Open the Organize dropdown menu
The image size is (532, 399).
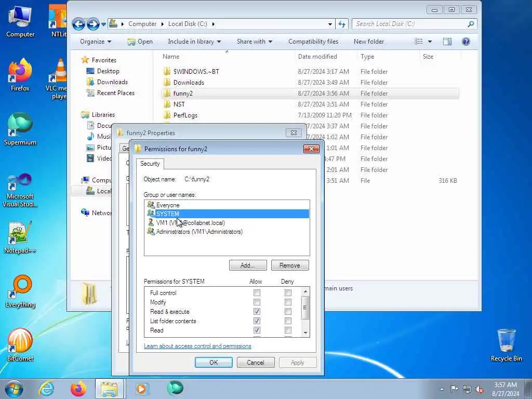[96, 42]
